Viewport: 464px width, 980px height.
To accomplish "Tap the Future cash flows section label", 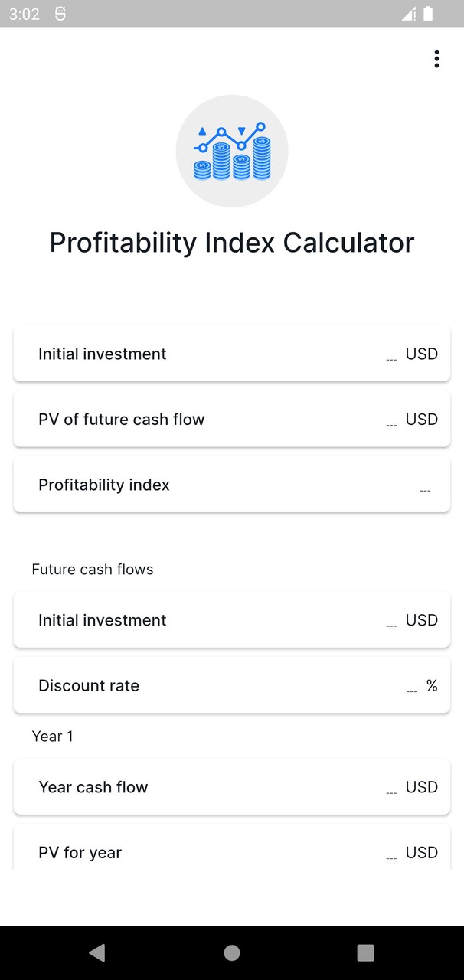I will point(92,569).
